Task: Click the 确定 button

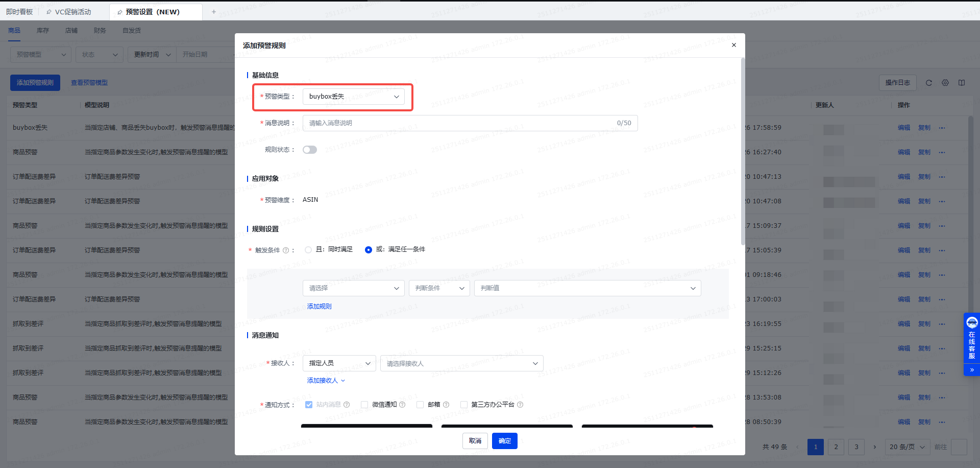Action: click(x=505, y=441)
